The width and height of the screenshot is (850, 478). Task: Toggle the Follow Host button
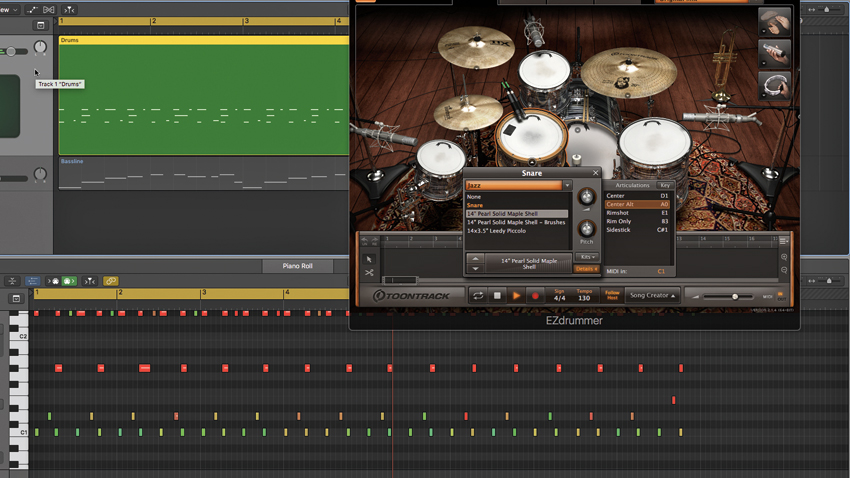(x=612, y=295)
